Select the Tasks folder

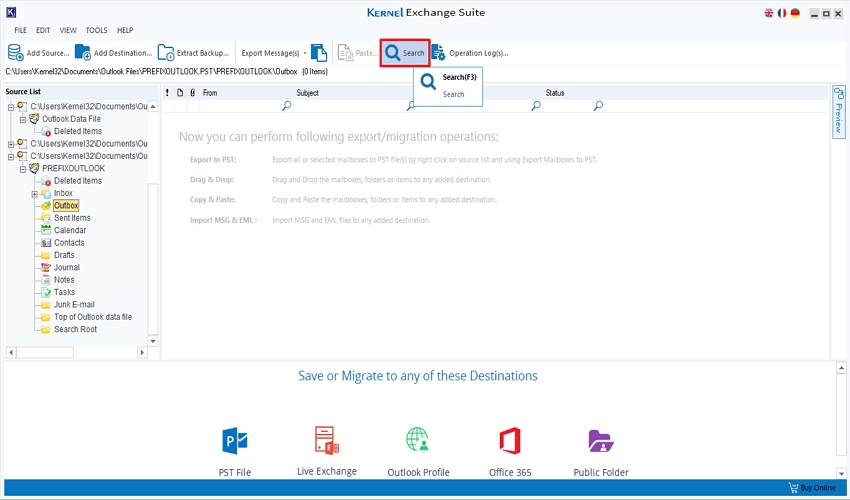65,292
